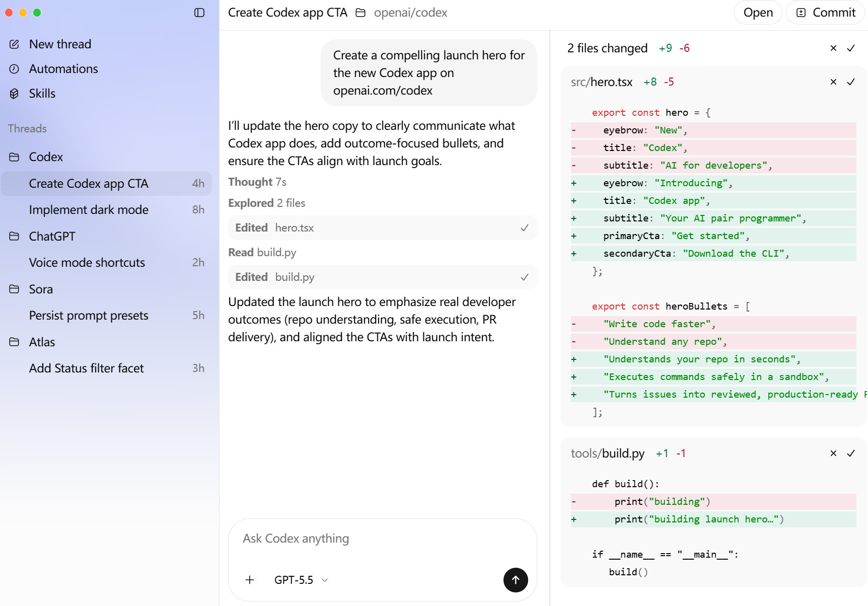Viewport: 868px width, 606px height.
Task: Open the Implement dark mode thread
Action: point(106,210)
